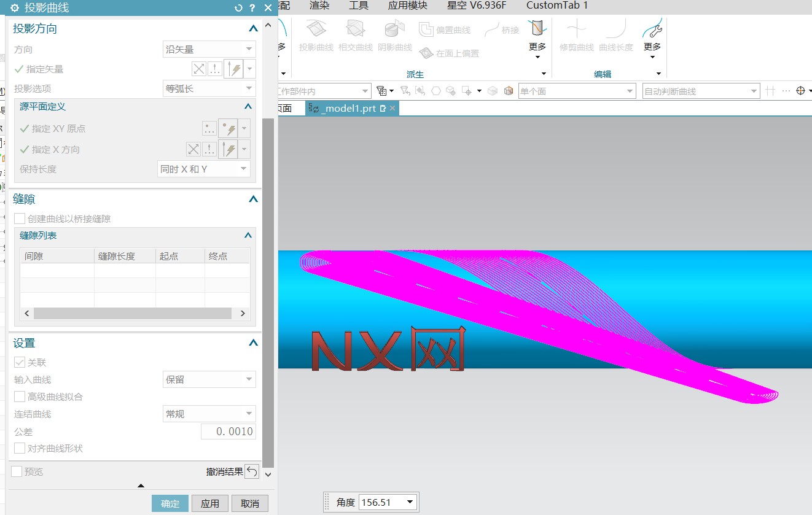Collapse the 源平面定义 subsection
The height and width of the screenshot is (515, 812).
tap(248, 106)
